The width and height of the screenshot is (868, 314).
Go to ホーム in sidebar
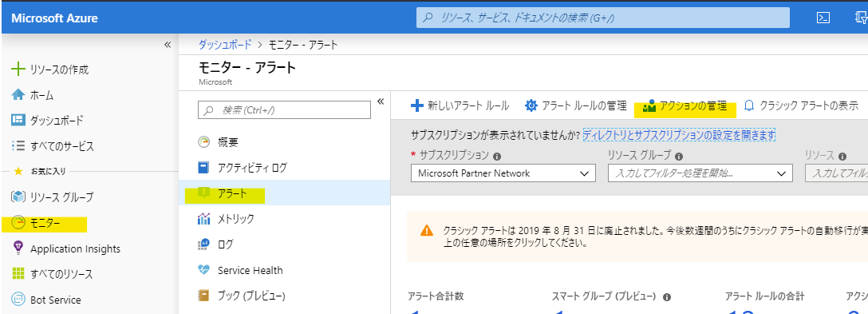41,95
